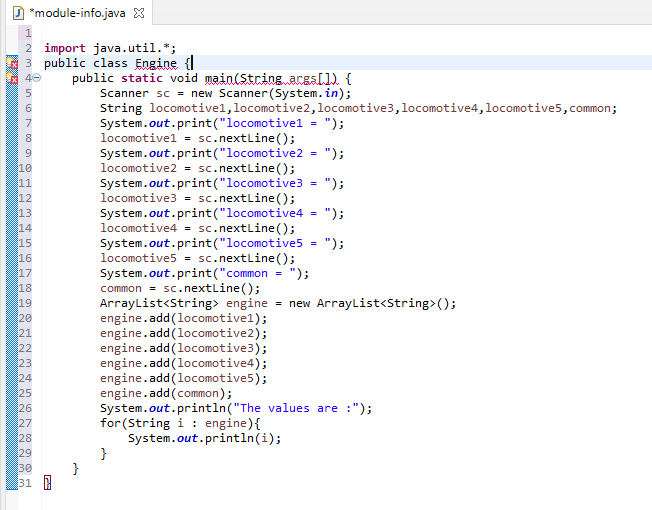Click the "locomotive3 = " print statement
The width and height of the screenshot is (652, 510).
[x=222, y=183]
